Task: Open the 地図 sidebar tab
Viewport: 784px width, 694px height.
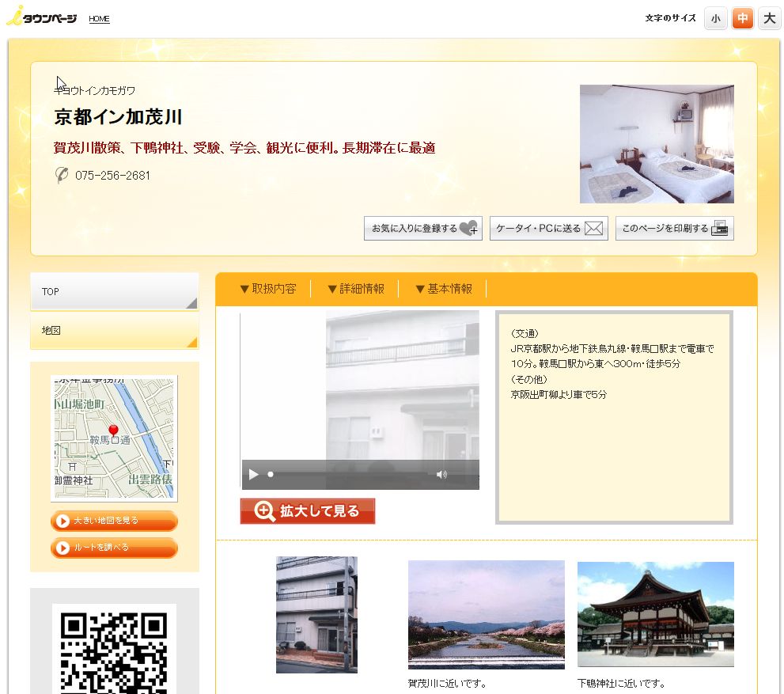Action: tap(114, 331)
